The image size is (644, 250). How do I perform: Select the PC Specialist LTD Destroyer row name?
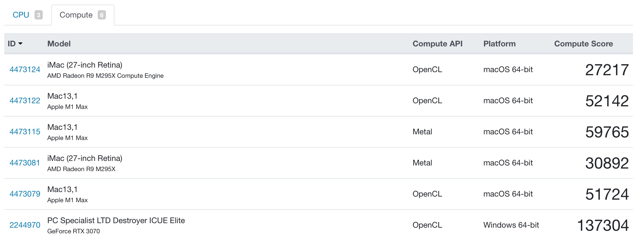coord(116,221)
